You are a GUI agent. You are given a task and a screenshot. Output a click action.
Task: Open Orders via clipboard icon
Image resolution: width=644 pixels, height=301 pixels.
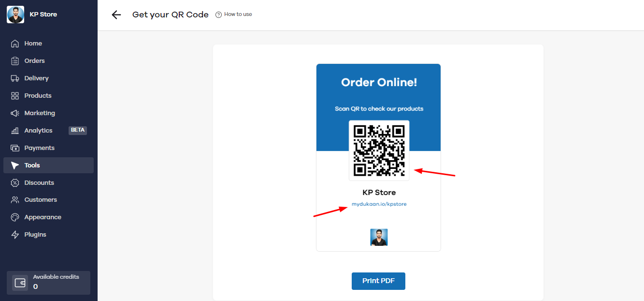15,61
